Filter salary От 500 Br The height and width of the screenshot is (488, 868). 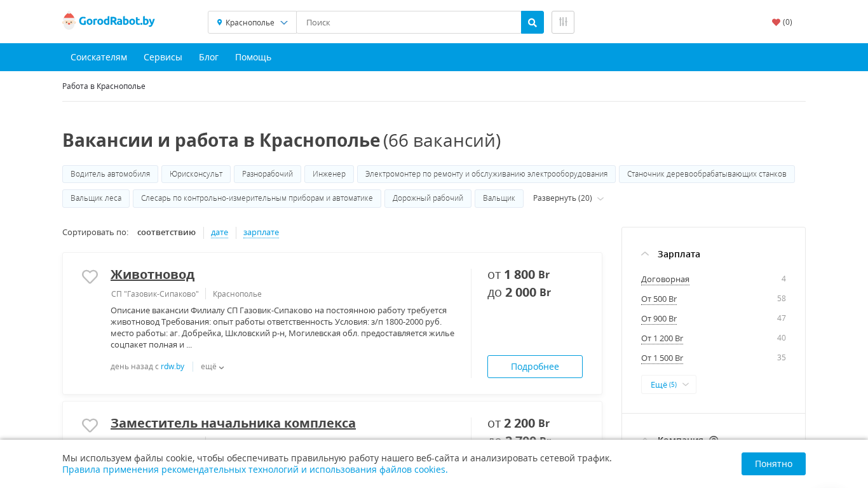[x=659, y=299]
